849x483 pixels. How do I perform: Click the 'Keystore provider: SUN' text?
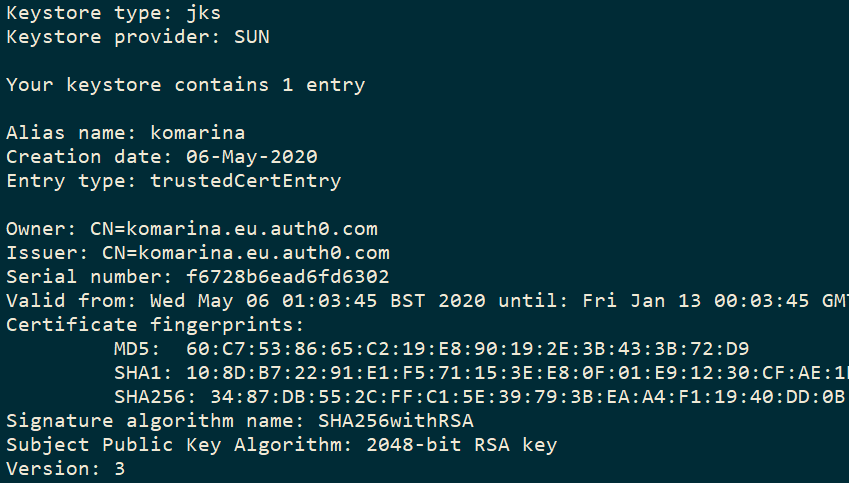pos(138,37)
